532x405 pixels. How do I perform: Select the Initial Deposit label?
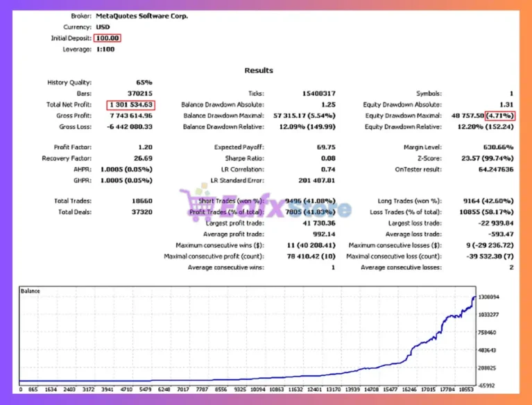(x=71, y=38)
